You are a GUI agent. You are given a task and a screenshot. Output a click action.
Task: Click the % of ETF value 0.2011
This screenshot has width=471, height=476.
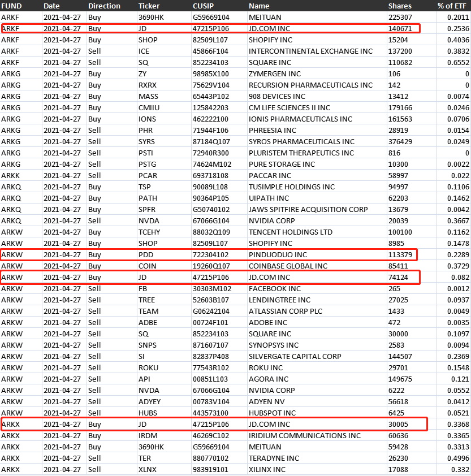click(458, 18)
